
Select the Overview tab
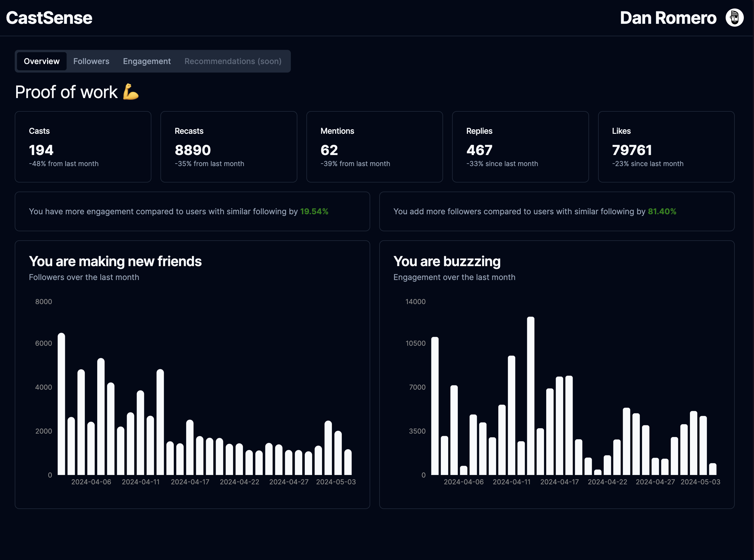click(x=42, y=61)
